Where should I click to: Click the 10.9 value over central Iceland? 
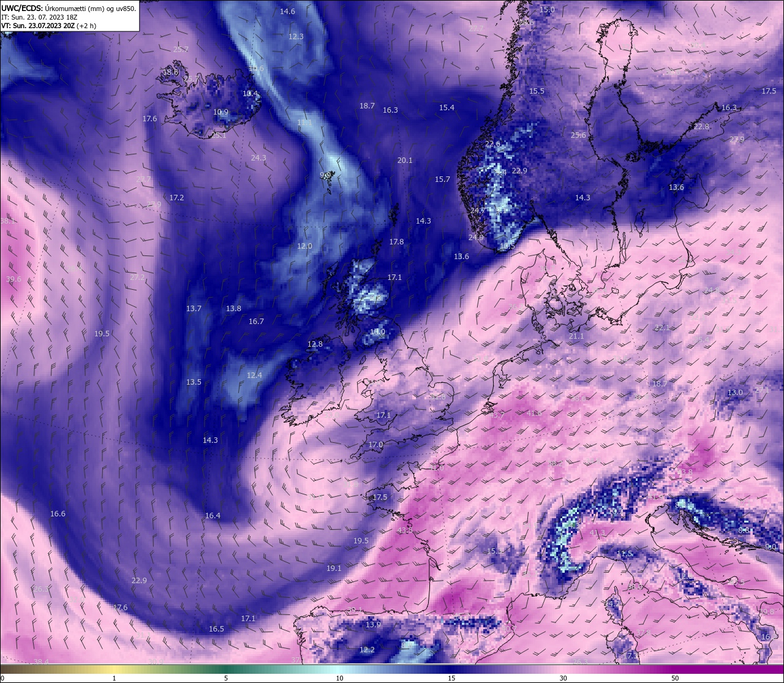tap(221, 112)
